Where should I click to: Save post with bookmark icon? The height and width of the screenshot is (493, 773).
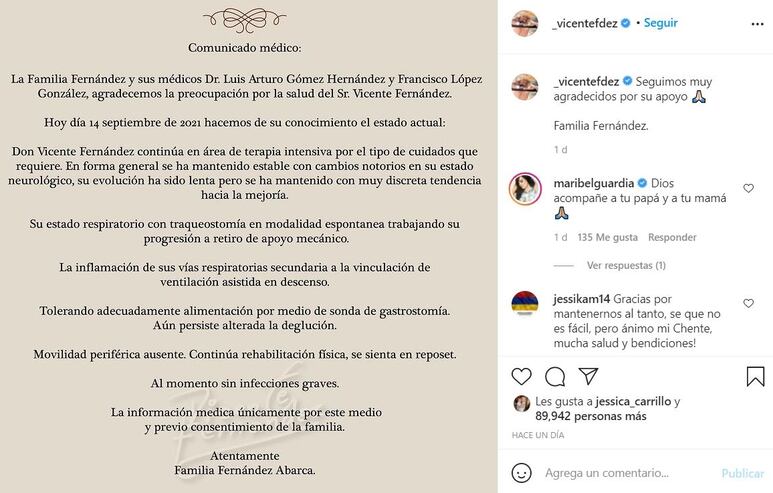(x=755, y=377)
